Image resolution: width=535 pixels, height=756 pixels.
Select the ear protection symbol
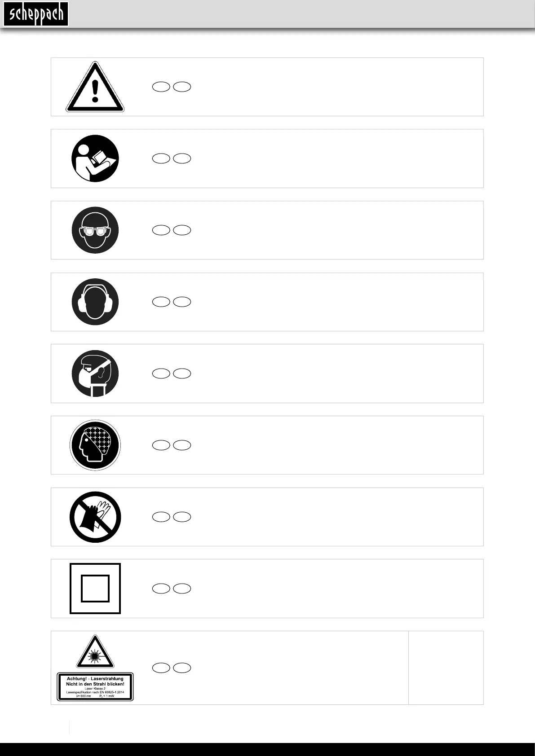point(95,302)
